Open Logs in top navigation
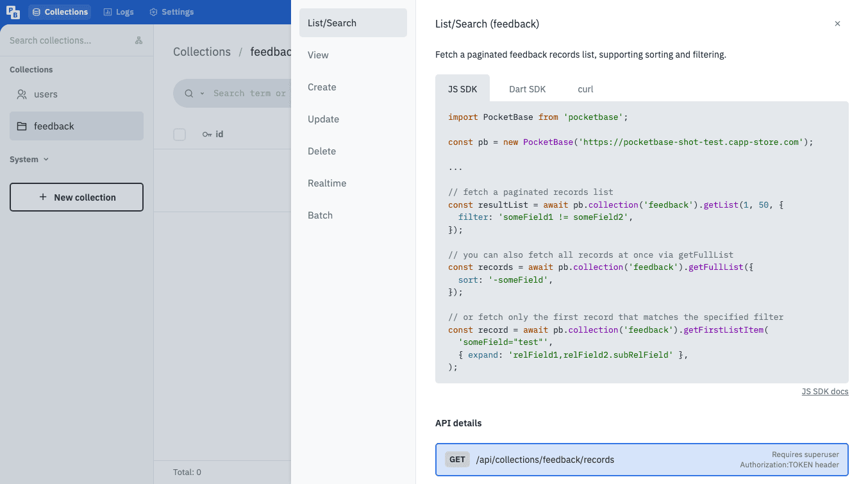This screenshot has height=484, width=868. [119, 12]
